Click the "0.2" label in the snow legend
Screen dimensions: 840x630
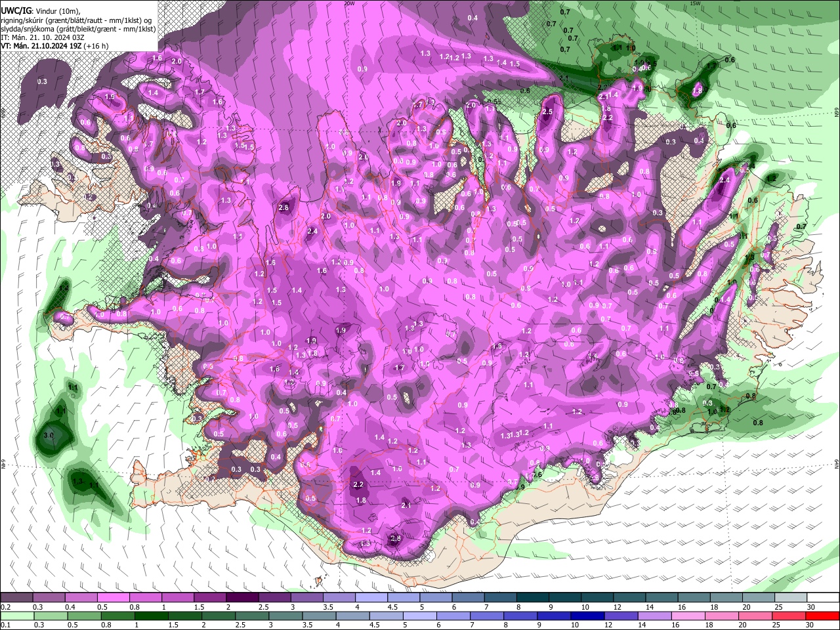pos(5,606)
